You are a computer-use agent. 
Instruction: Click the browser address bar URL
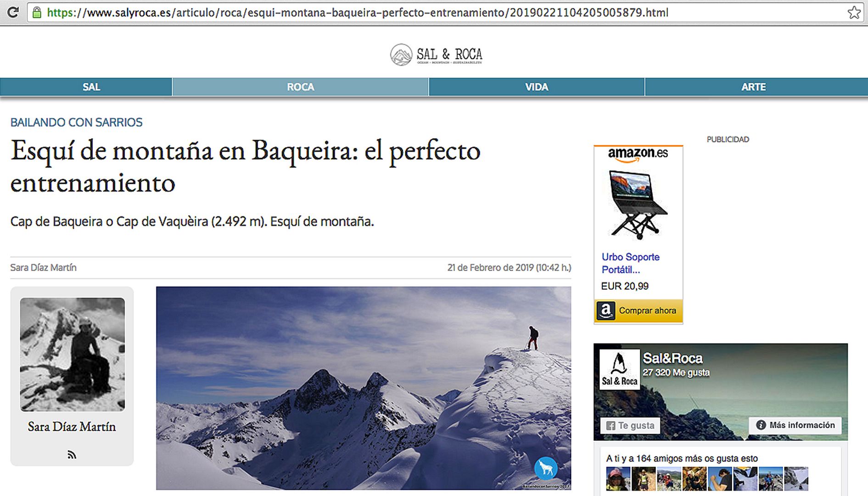tap(357, 12)
